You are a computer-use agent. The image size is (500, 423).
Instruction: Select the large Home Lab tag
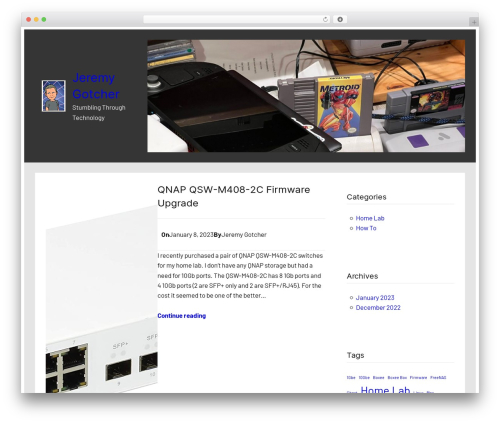(x=385, y=389)
